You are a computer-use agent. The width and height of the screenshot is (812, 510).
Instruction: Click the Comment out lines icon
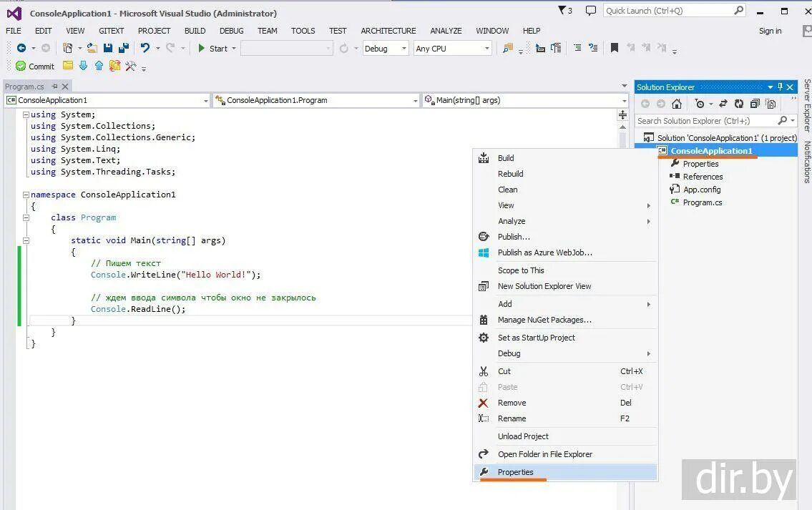[x=577, y=48]
